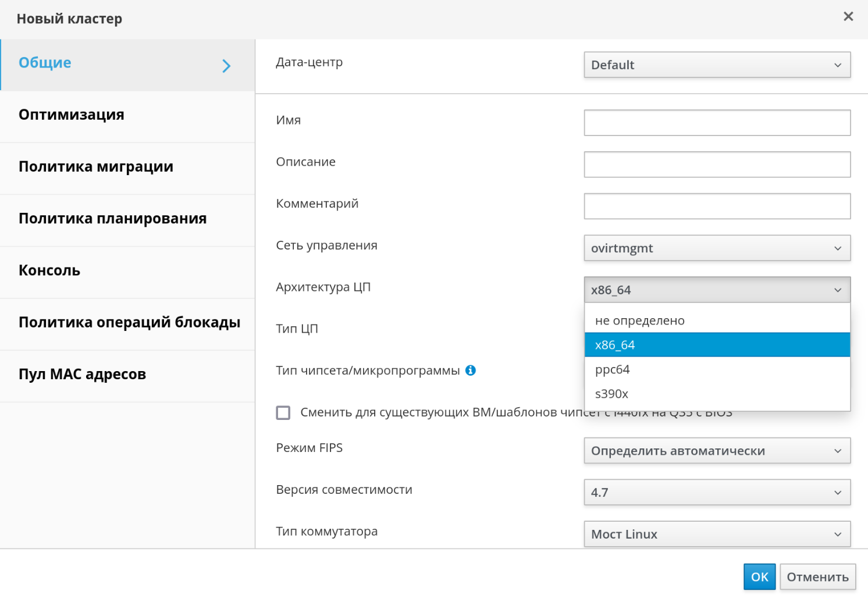Screen dimensions: 868x602
Task: Switch to the Оптимизация tab
Action: point(72,115)
